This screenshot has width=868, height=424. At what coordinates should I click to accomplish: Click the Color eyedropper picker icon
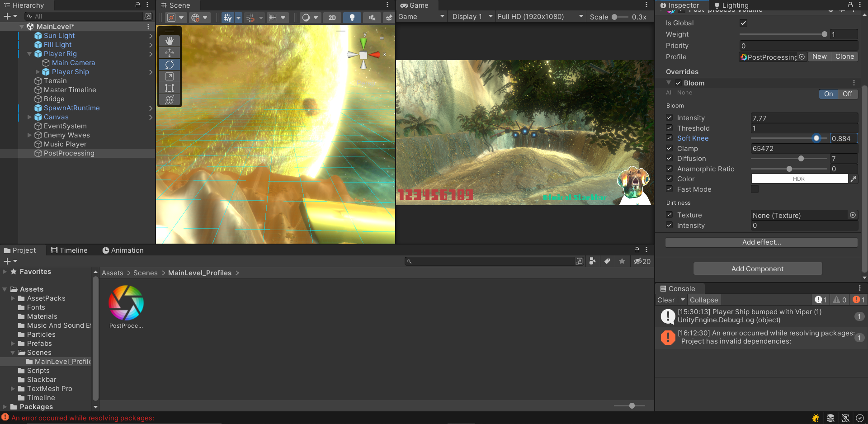(x=854, y=179)
